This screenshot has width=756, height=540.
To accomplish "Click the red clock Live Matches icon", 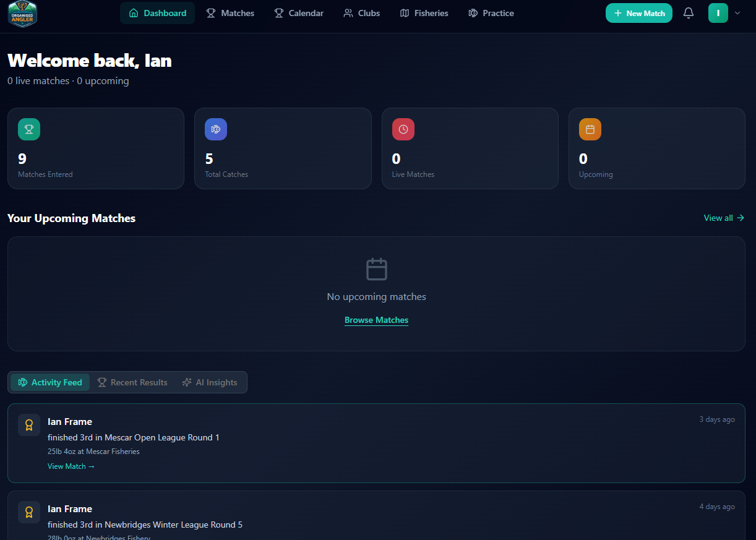I will click(x=403, y=129).
